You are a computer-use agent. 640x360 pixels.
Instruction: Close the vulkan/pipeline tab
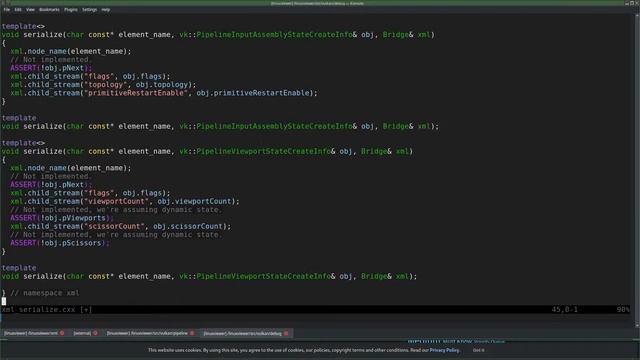click(x=192, y=333)
